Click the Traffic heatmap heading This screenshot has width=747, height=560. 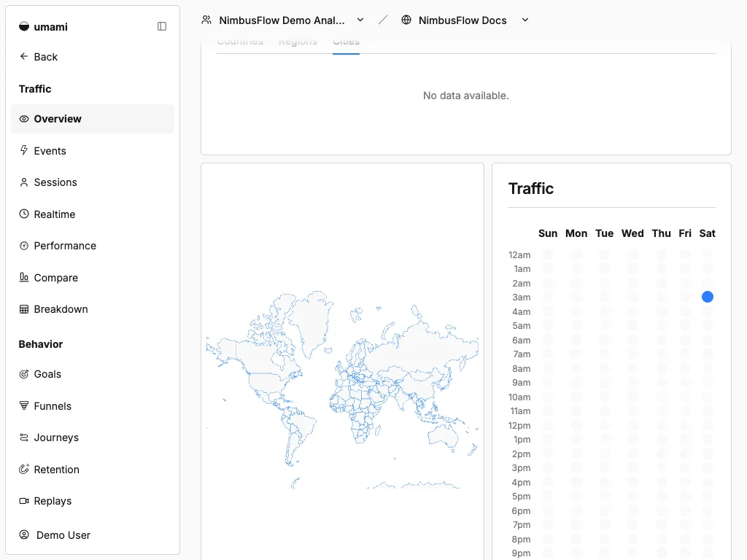point(531,189)
